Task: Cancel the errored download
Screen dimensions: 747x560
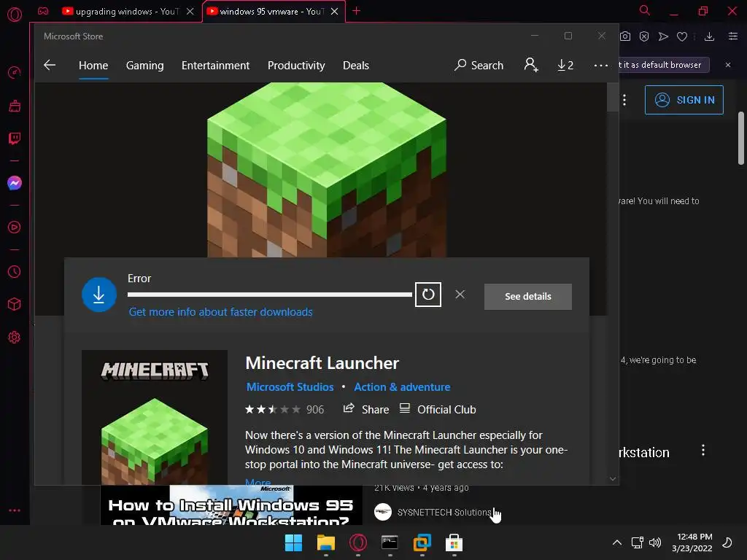Action: [460, 295]
